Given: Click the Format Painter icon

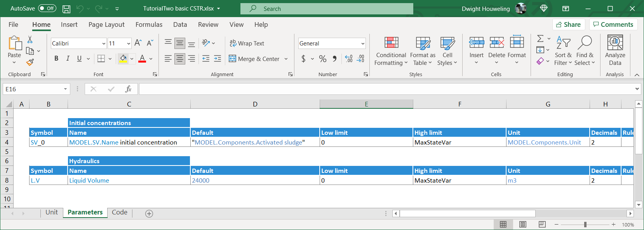Looking at the screenshot, I should [30, 62].
